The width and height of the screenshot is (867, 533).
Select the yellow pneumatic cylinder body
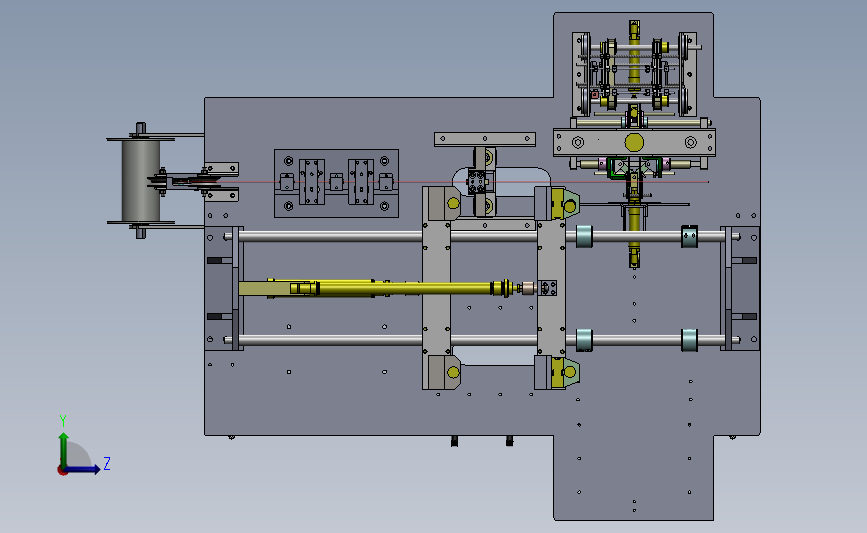(x=403, y=288)
